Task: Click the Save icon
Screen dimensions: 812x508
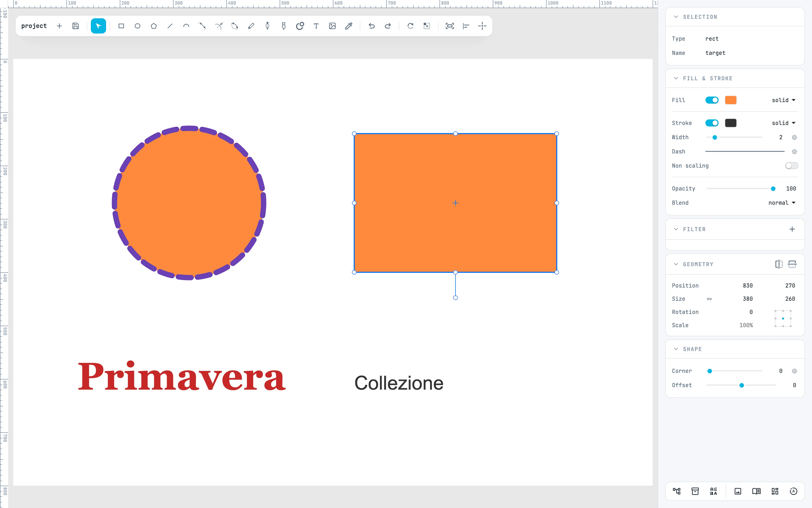Action: pyautogui.click(x=76, y=26)
